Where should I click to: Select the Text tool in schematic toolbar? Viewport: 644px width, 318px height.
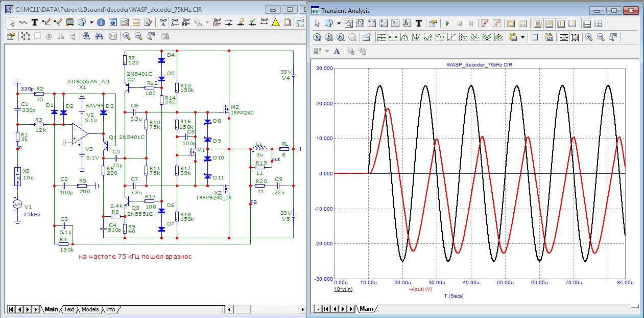click(35, 22)
